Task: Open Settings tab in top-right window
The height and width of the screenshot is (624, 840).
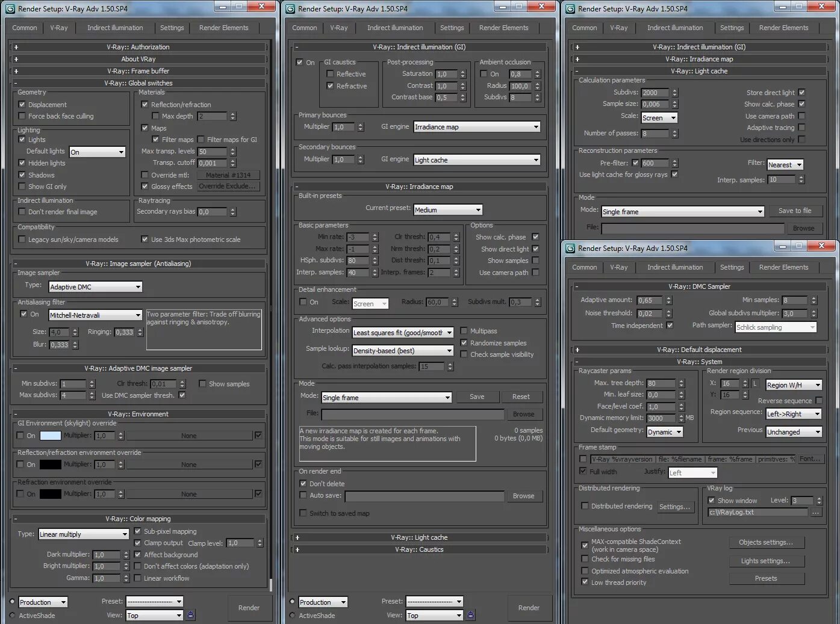Action: point(732,28)
